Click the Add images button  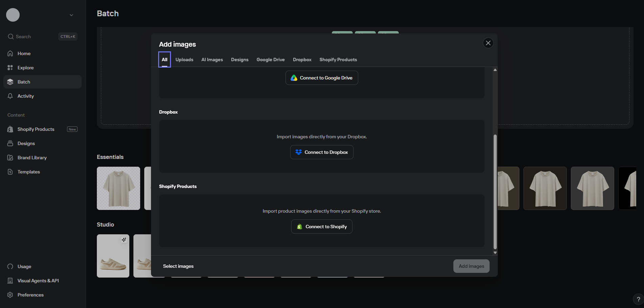pos(471,266)
